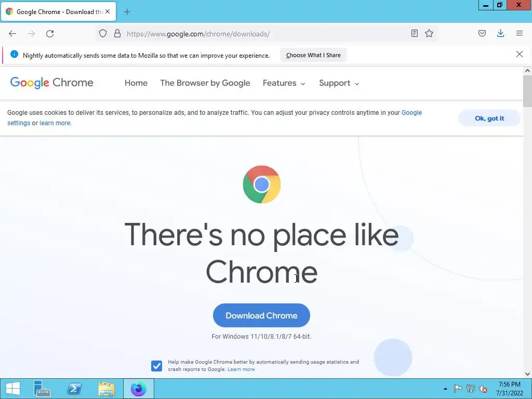Open the Downloads panel arrow icon

(500, 33)
